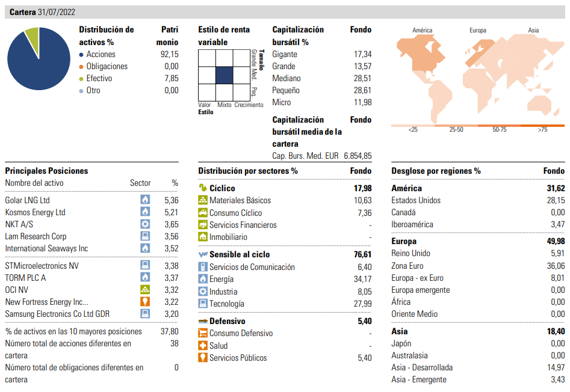Click the Servicios de Comunicación phone icon
This screenshot has height=392, width=570.
point(202,267)
